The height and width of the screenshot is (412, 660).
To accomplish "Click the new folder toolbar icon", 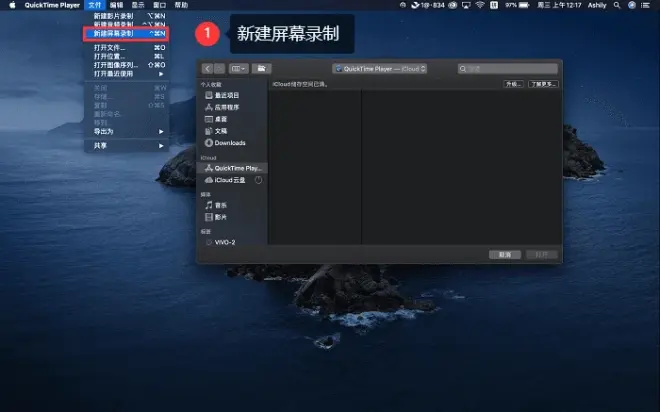I will pos(261,69).
